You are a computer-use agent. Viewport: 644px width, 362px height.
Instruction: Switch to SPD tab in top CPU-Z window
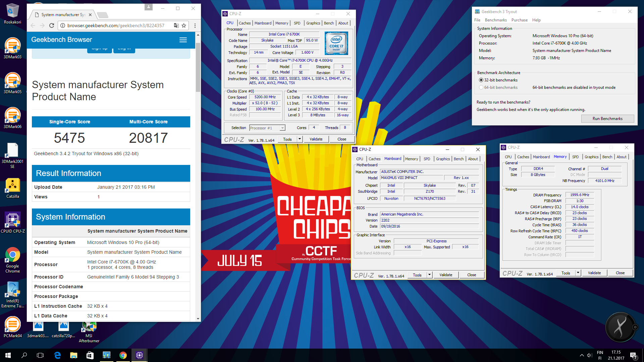tap(297, 23)
